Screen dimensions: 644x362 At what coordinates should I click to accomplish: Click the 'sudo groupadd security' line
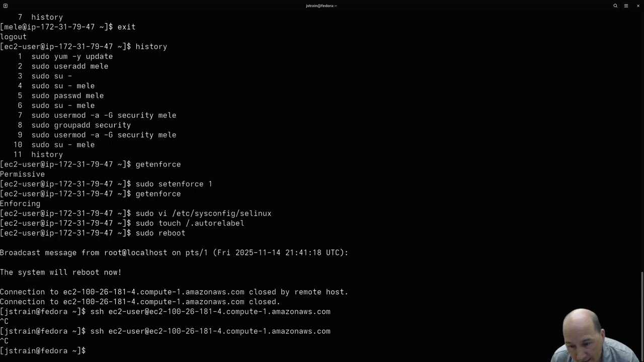(81, 125)
